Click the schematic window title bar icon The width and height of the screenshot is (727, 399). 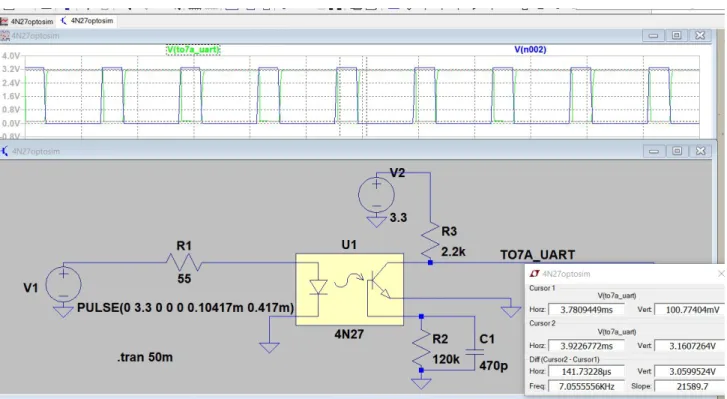point(5,151)
